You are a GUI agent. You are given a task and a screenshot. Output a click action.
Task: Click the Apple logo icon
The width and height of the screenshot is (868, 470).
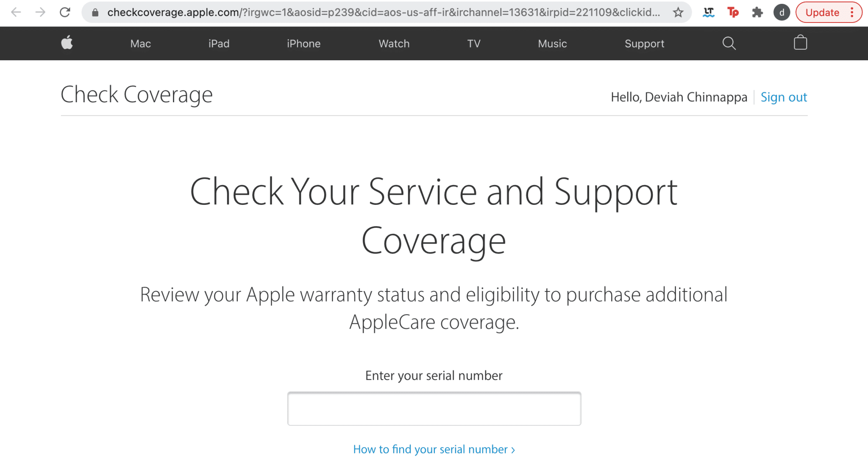click(67, 43)
